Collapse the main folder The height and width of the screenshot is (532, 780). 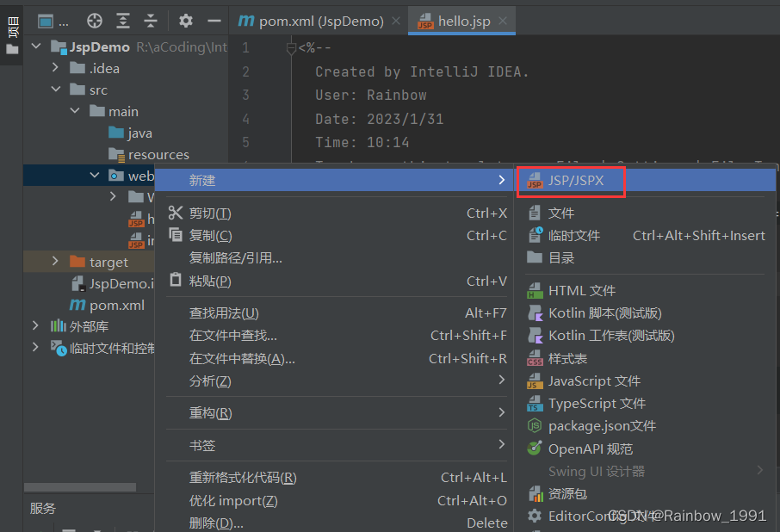pos(75,110)
